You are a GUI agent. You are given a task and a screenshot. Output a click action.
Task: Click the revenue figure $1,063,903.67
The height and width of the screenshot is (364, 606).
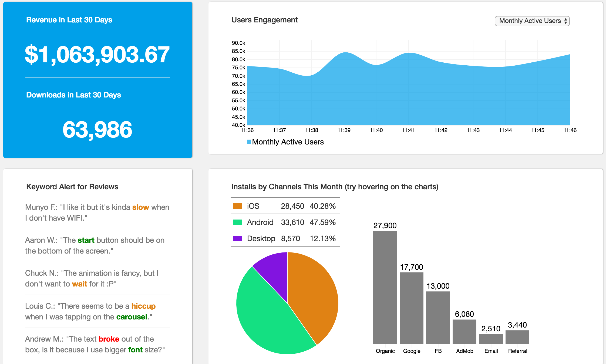coord(97,55)
